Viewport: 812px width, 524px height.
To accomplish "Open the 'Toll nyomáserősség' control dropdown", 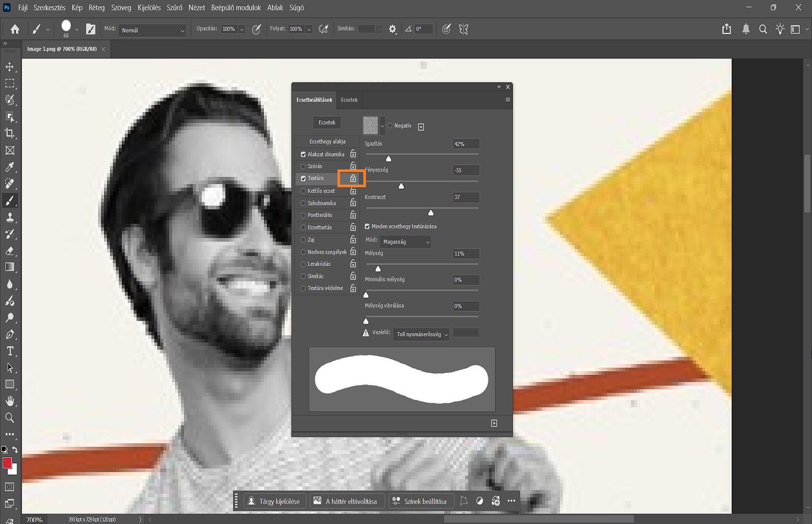I will (421, 334).
